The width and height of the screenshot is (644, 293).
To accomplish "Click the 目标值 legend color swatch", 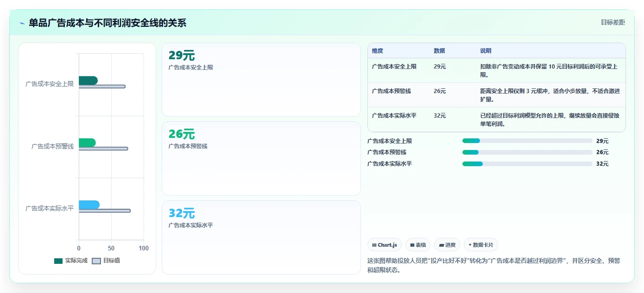I will (x=96, y=261).
